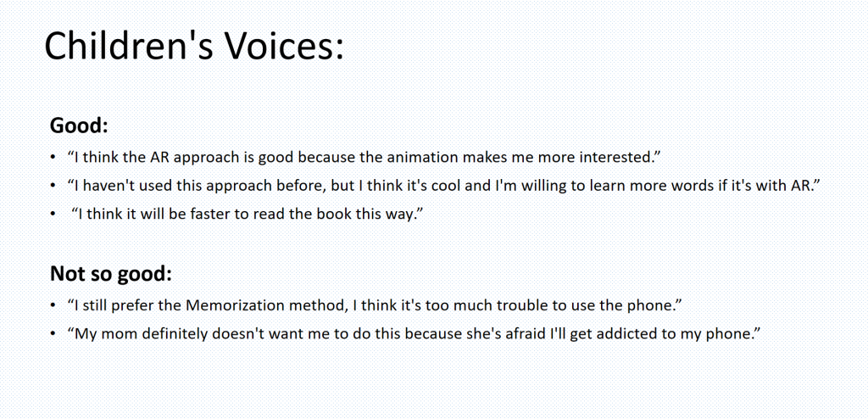Click the quote about AR animation being interesting
The image size is (868, 419).
click(x=364, y=158)
